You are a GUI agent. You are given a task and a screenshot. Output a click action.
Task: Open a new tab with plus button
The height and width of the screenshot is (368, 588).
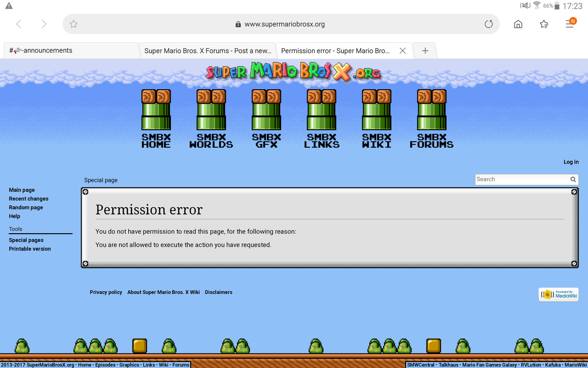(425, 51)
